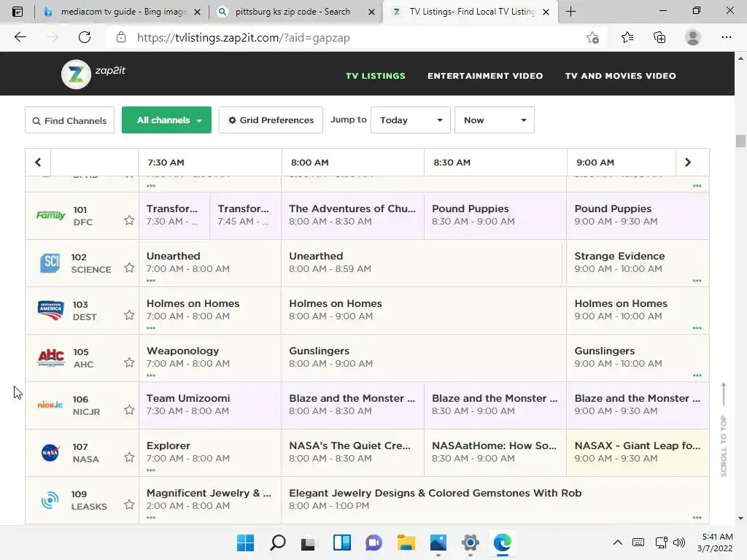
Task: Open TV AND MOVIES VIDEO nav item
Action: click(x=620, y=76)
